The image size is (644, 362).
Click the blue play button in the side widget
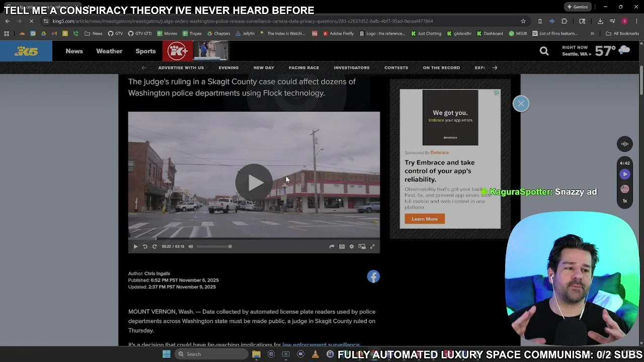pos(624,174)
